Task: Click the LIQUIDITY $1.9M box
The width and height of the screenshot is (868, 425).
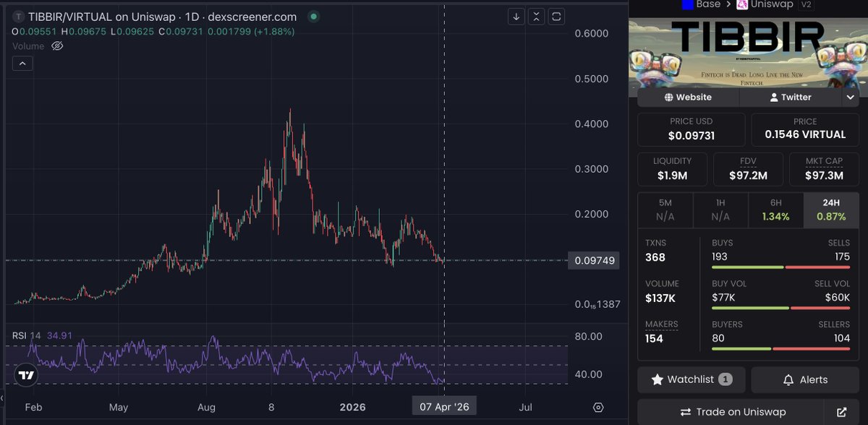Action: [x=672, y=168]
